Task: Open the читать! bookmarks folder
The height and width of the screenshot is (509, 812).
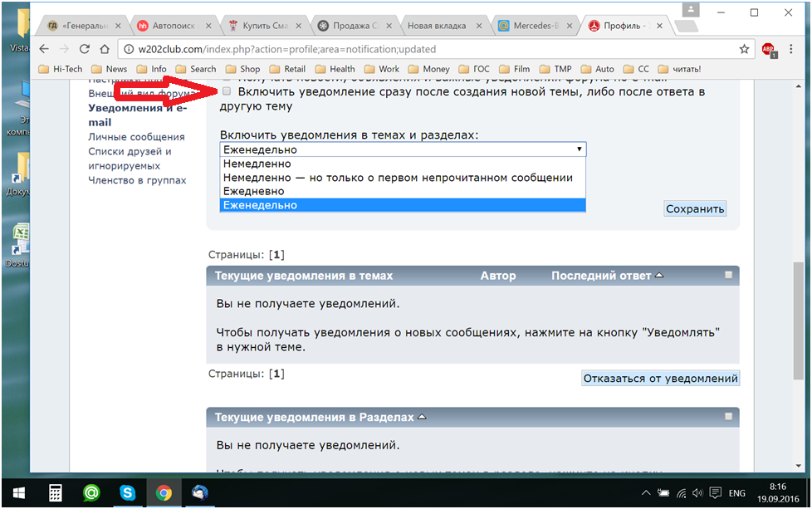Action: 679,69
